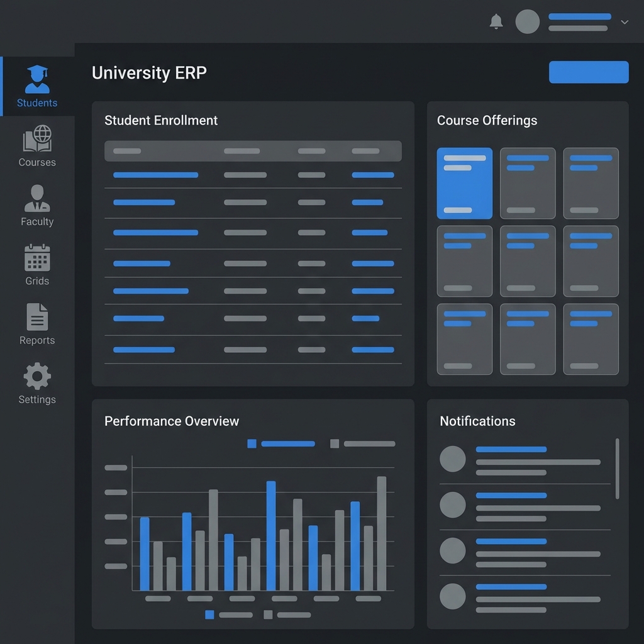Open the second course card in top row

[x=527, y=183]
